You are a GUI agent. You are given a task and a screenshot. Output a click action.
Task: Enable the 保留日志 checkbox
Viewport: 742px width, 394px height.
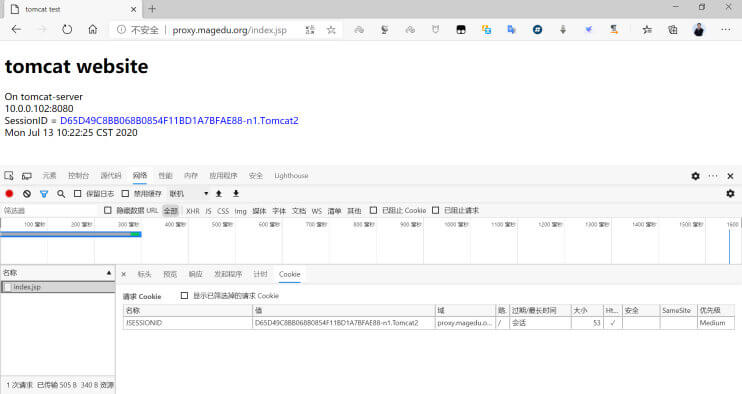click(x=78, y=193)
